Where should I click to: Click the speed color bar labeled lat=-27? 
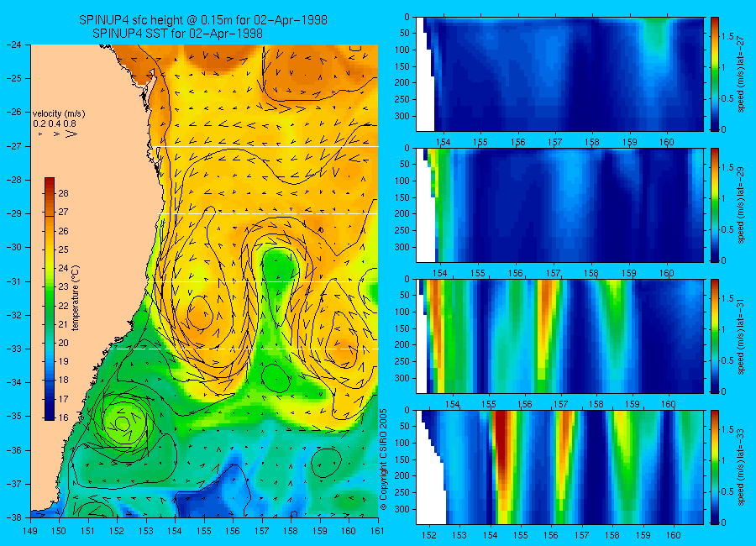[715, 74]
